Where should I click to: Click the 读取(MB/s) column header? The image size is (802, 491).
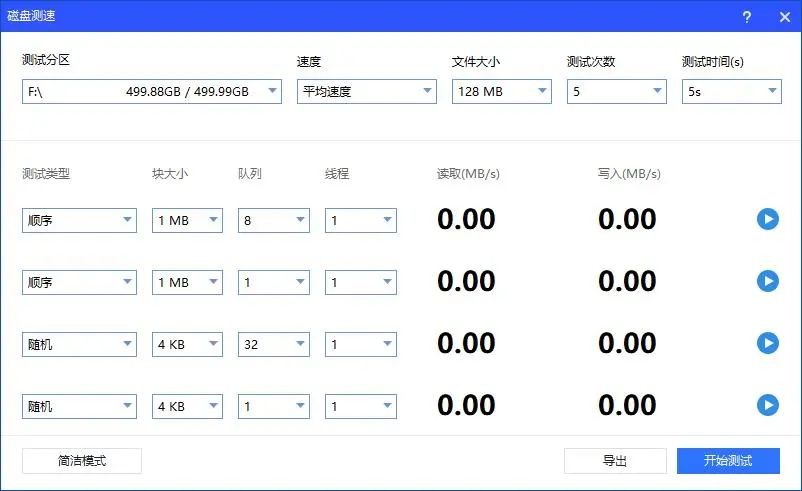tap(468, 174)
